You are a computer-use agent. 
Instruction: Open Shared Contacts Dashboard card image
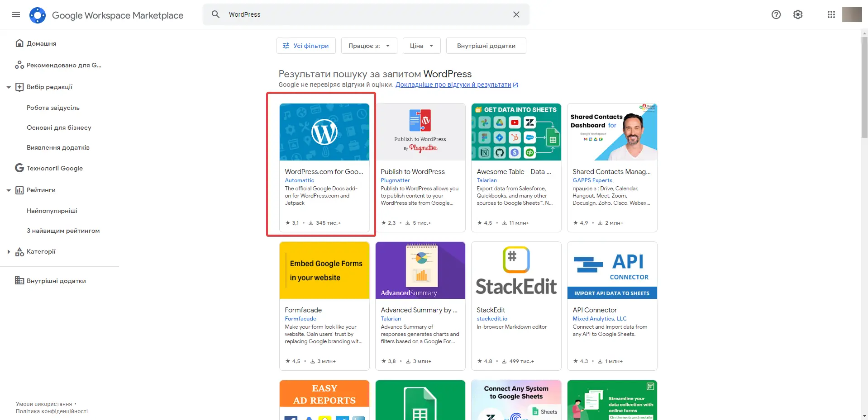pyautogui.click(x=612, y=132)
